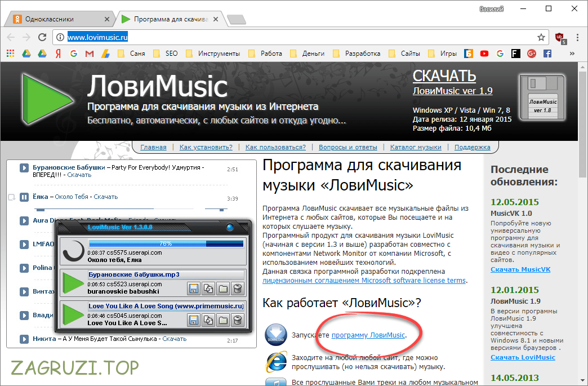The height and width of the screenshot is (386, 588).
Task: Click the Скачать LoviMusic sidebar link
Action: tap(523, 357)
